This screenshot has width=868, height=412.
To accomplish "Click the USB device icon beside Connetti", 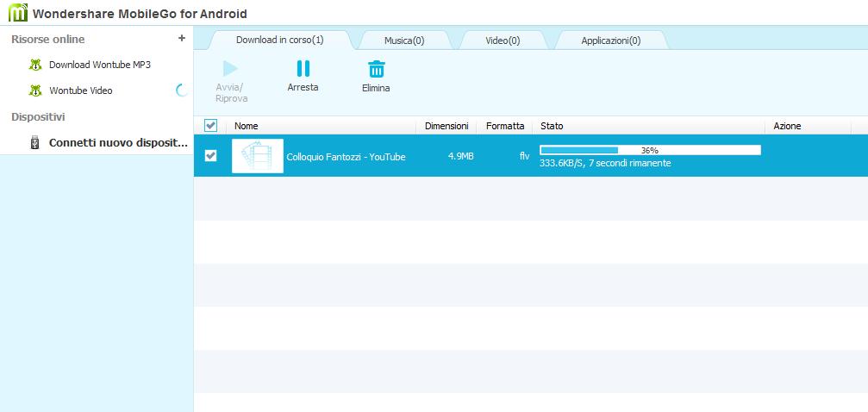I will [34, 143].
